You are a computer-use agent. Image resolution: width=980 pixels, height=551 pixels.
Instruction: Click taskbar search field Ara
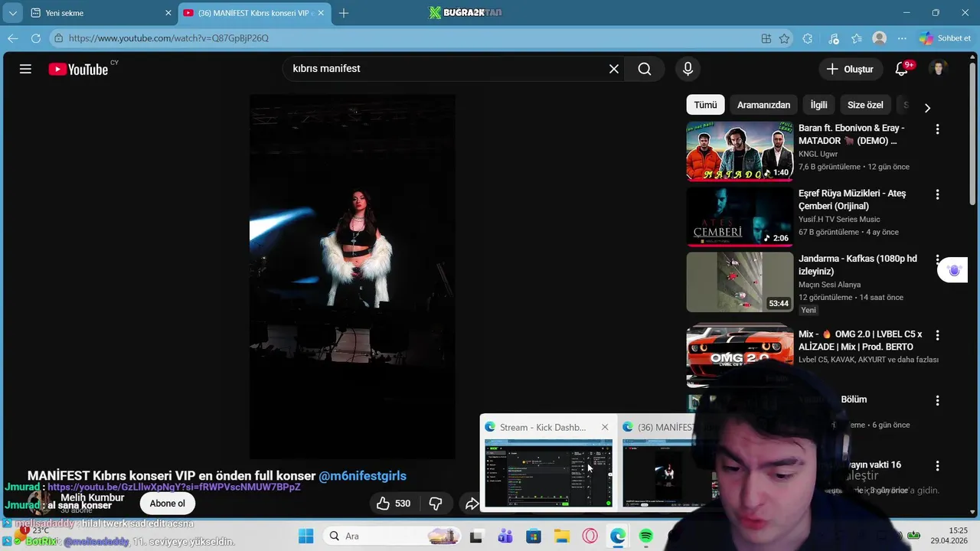391,536
